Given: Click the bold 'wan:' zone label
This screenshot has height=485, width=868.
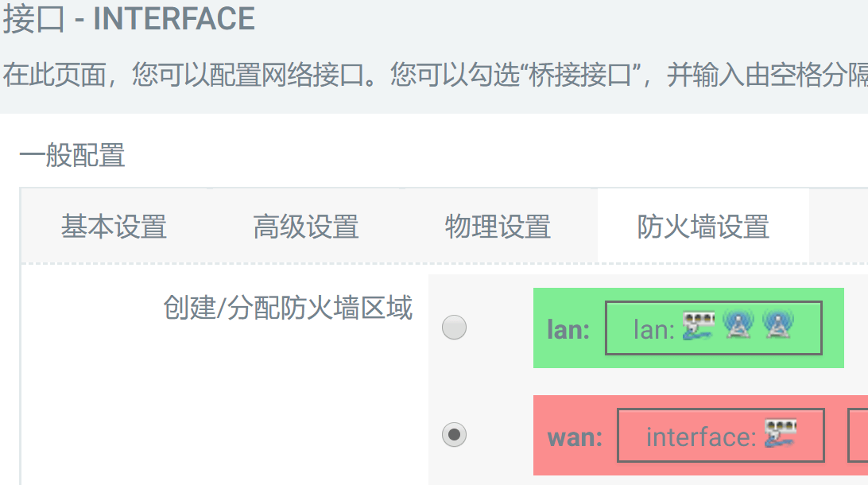Looking at the screenshot, I should click(x=575, y=436).
